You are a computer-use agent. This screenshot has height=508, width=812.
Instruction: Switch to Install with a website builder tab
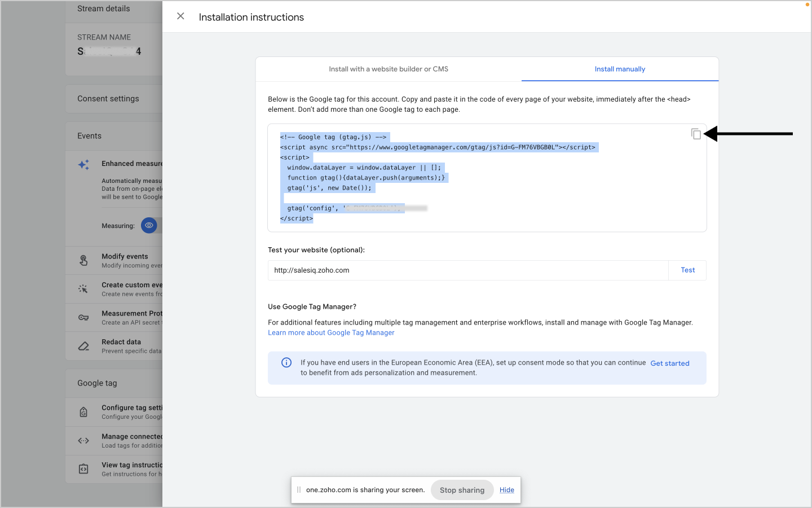click(389, 69)
